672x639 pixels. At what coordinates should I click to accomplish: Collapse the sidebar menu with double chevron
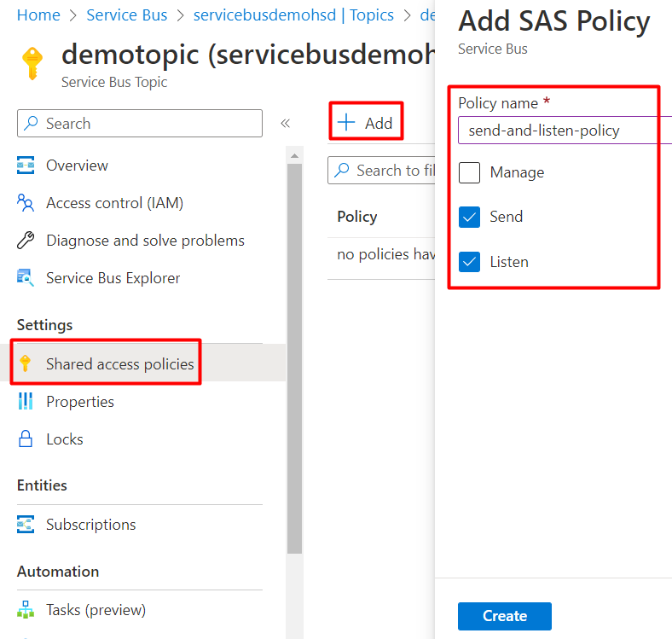286,124
